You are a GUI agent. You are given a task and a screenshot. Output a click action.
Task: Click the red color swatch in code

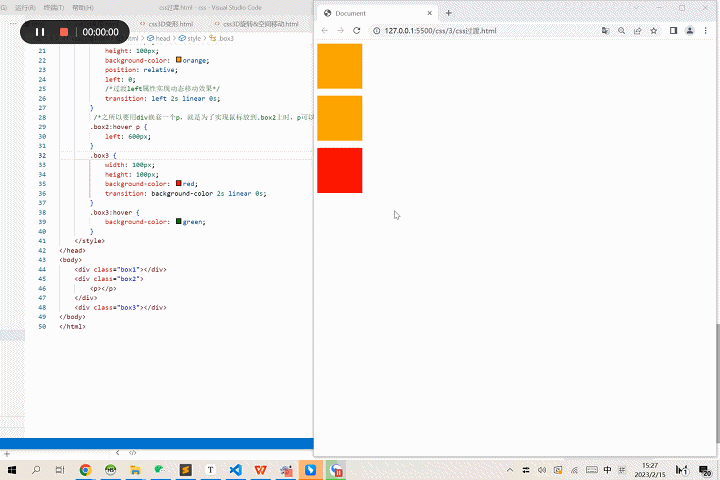pyautogui.click(x=178, y=184)
